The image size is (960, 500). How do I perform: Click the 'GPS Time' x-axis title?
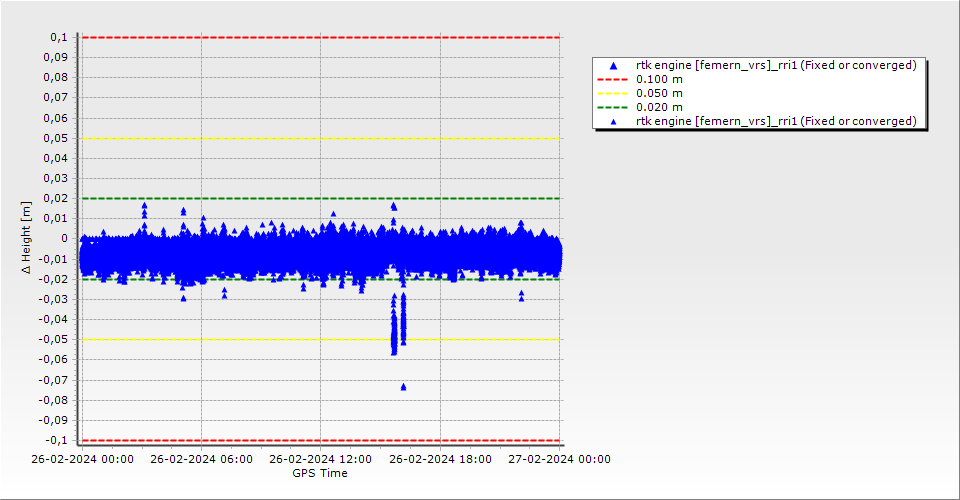(x=320, y=473)
